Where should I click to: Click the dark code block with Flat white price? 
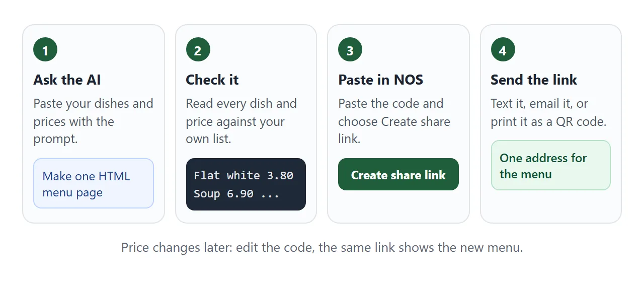pos(246,184)
